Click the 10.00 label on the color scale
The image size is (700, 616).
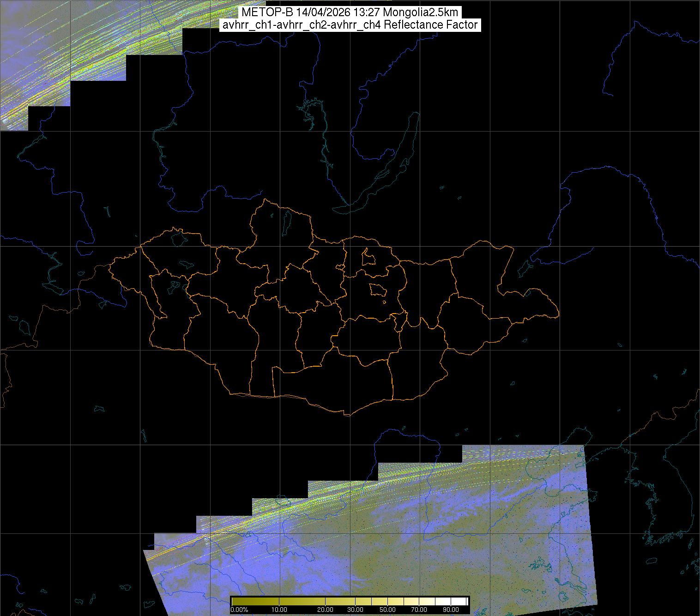coord(279,610)
